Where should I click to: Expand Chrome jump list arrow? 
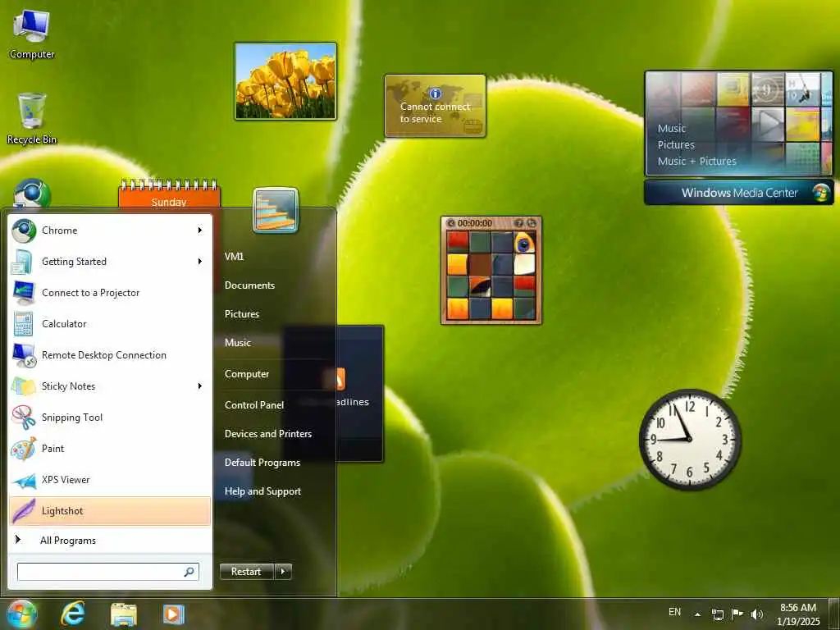tap(200, 231)
